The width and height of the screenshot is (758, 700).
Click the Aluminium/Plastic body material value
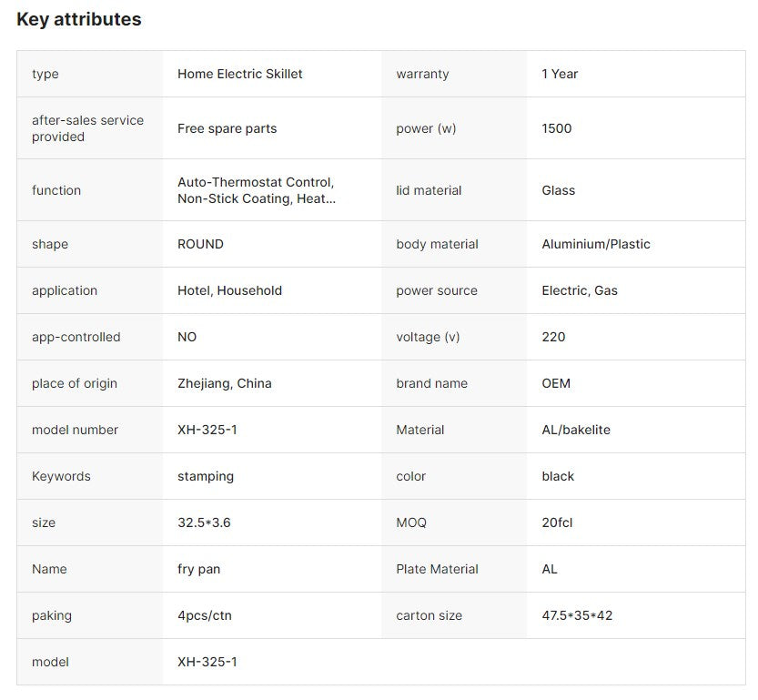click(x=596, y=244)
